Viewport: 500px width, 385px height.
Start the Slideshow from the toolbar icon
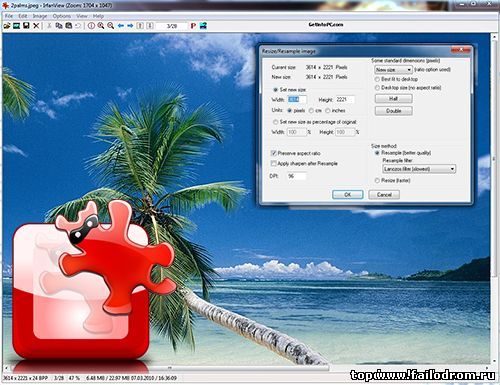tap(16, 26)
